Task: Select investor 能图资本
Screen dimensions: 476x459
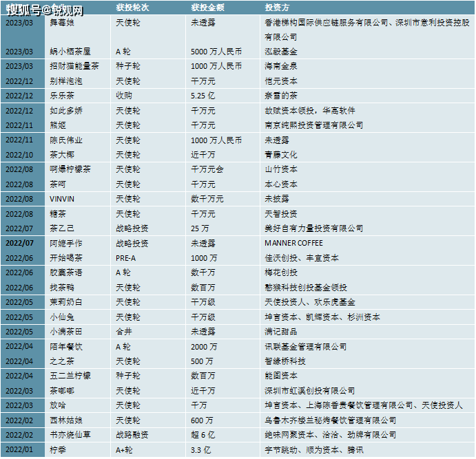Action: click(x=281, y=376)
